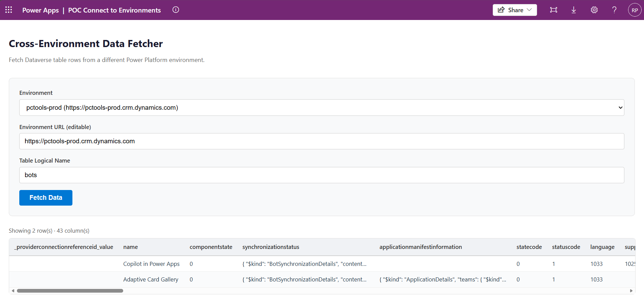Image resolution: width=644 pixels, height=295 pixels.
Task: Open the help question mark icon
Action: tap(614, 10)
